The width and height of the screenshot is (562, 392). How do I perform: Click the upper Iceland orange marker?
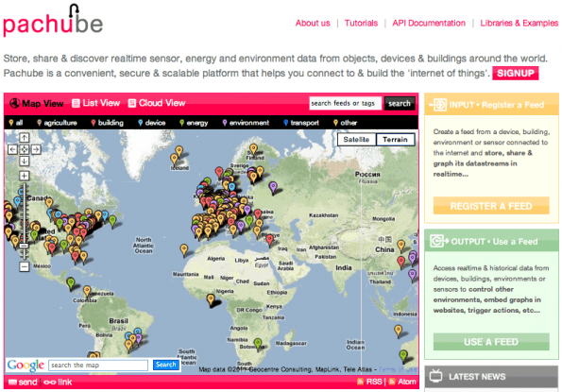click(x=179, y=152)
